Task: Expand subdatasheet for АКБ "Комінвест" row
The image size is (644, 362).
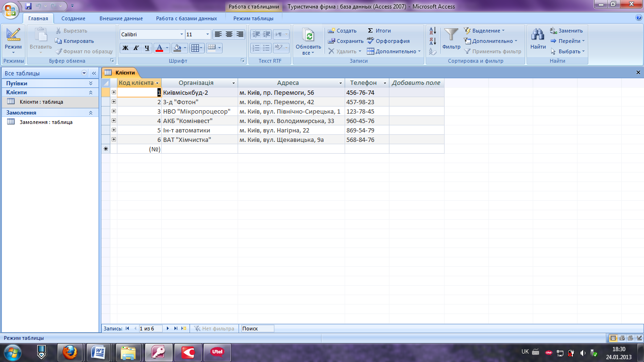Action: tap(114, 121)
